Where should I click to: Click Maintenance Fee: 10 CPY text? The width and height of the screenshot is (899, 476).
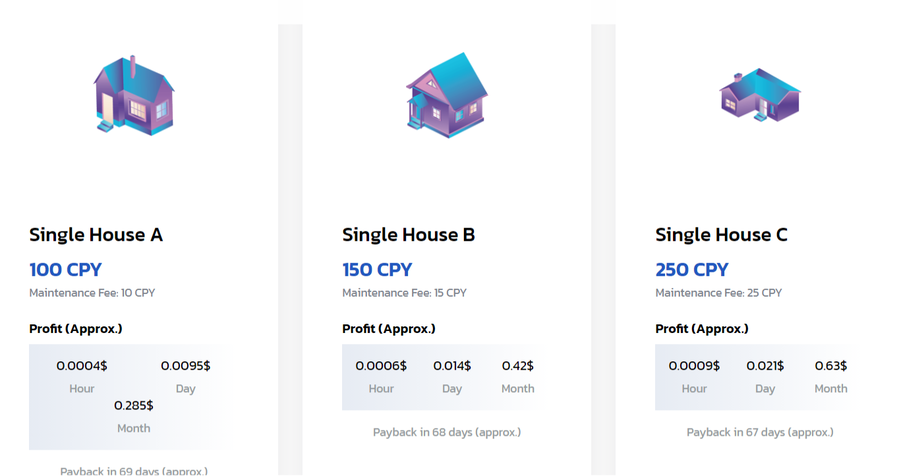(92, 293)
